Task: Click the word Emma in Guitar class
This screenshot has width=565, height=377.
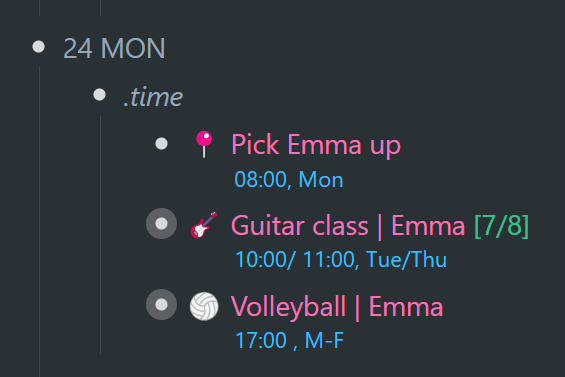Action: coord(428,226)
